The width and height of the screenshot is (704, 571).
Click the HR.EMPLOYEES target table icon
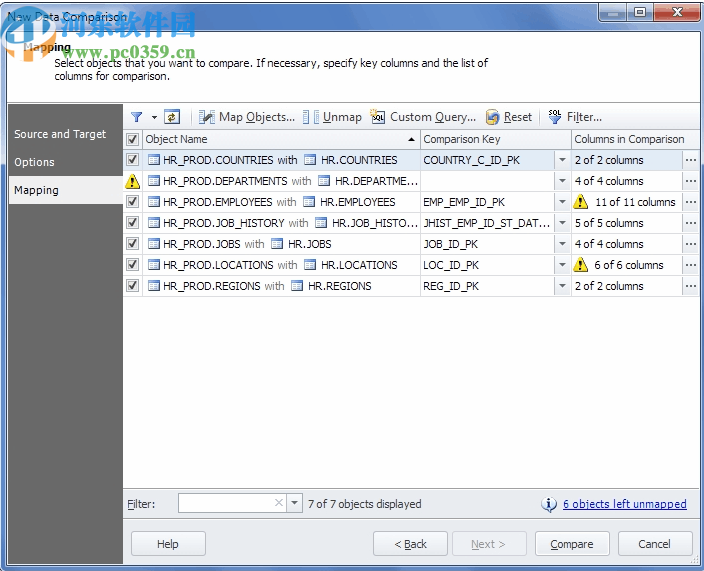coord(309,202)
